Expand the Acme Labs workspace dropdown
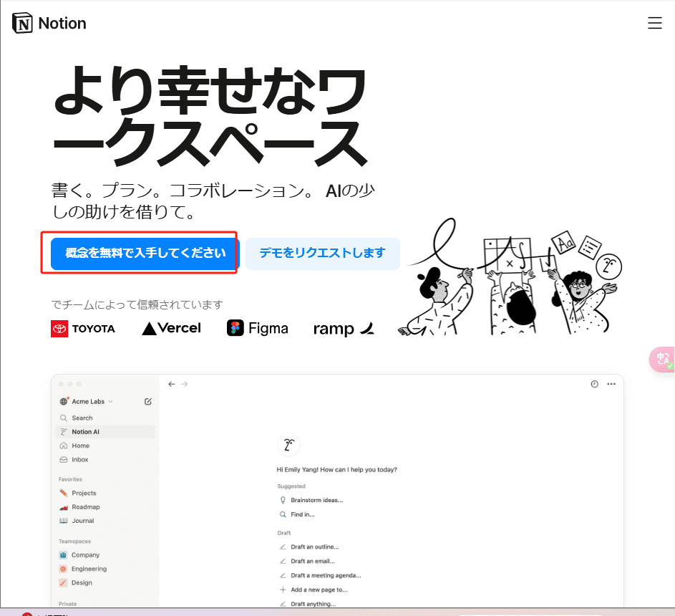The width and height of the screenshot is (675, 616). pyautogui.click(x=111, y=402)
